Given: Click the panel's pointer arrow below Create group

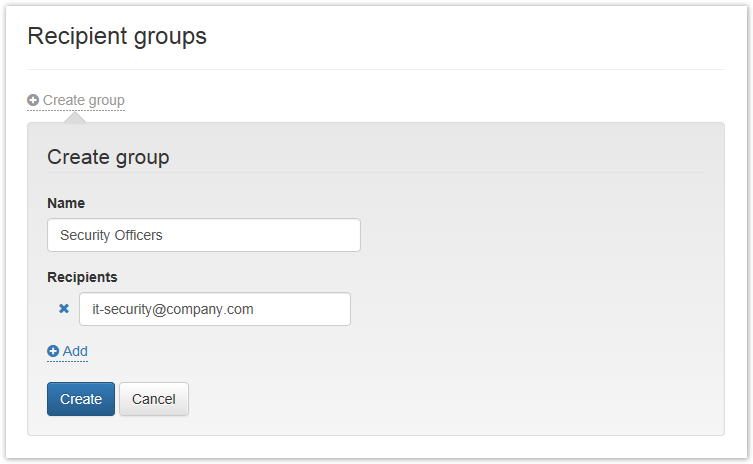Looking at the screenshot, I should [x=74, y=117].
